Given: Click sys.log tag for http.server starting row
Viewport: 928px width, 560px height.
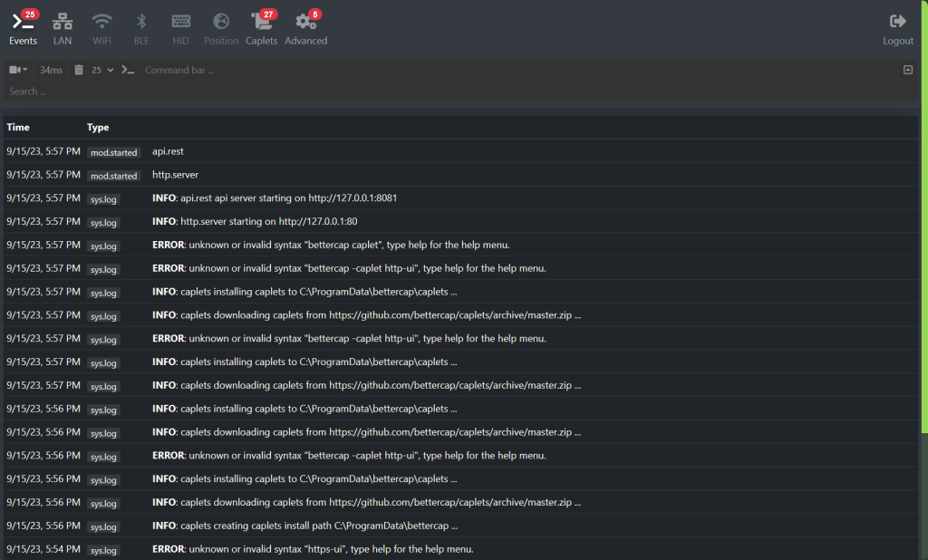Looking at the screenshot, I should (x=103, y=223).
